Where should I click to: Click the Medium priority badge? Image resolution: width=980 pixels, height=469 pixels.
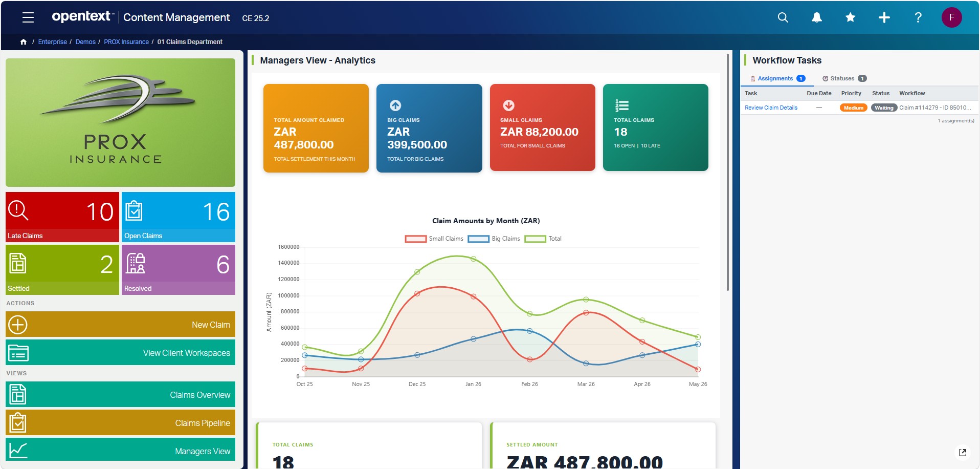[x=853, y=108]
